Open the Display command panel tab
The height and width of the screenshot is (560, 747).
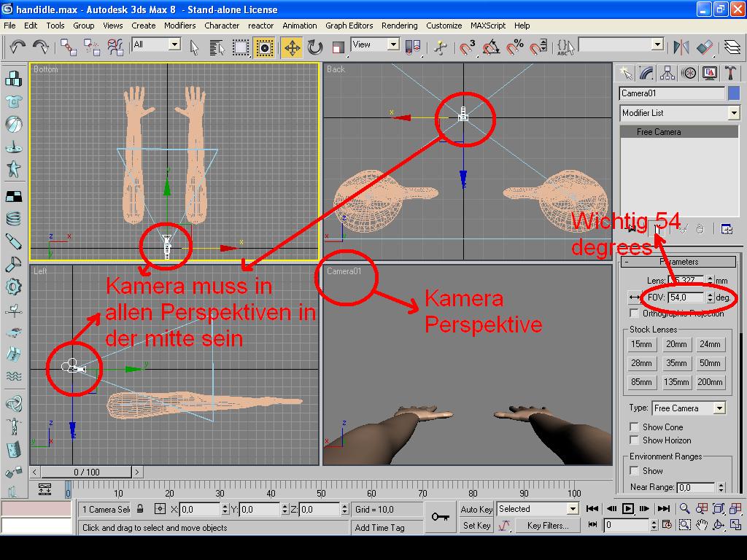pos(709,73)
